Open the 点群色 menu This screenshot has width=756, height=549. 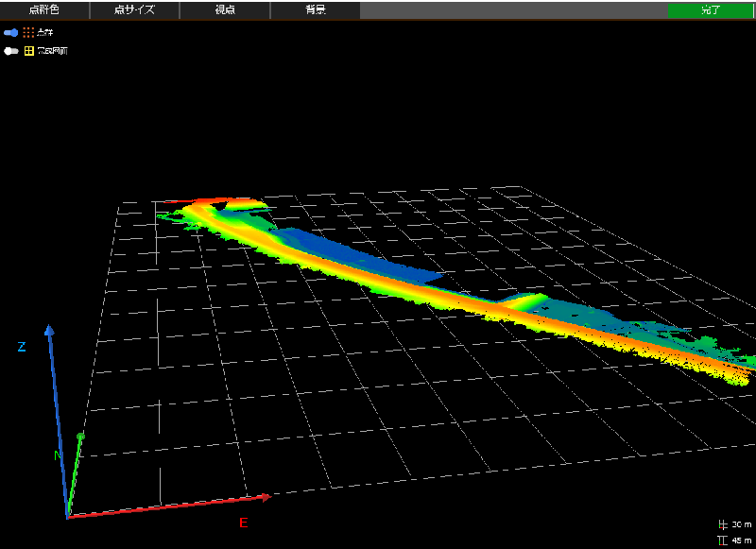tap(44, 10)
